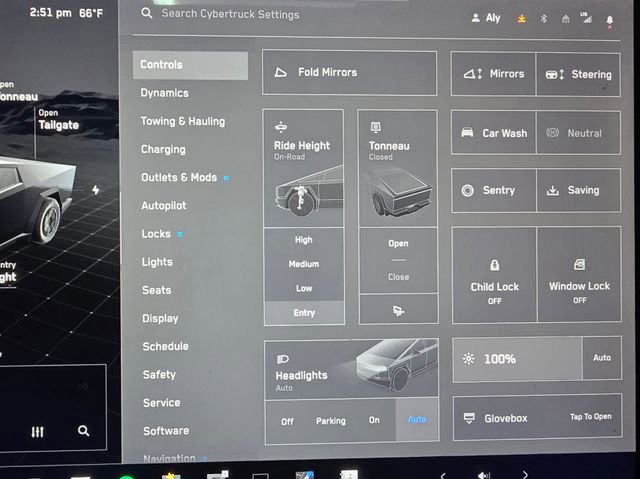Set headlights to On
The width and height of the screenshot is (640, 479).
(374, 420)
